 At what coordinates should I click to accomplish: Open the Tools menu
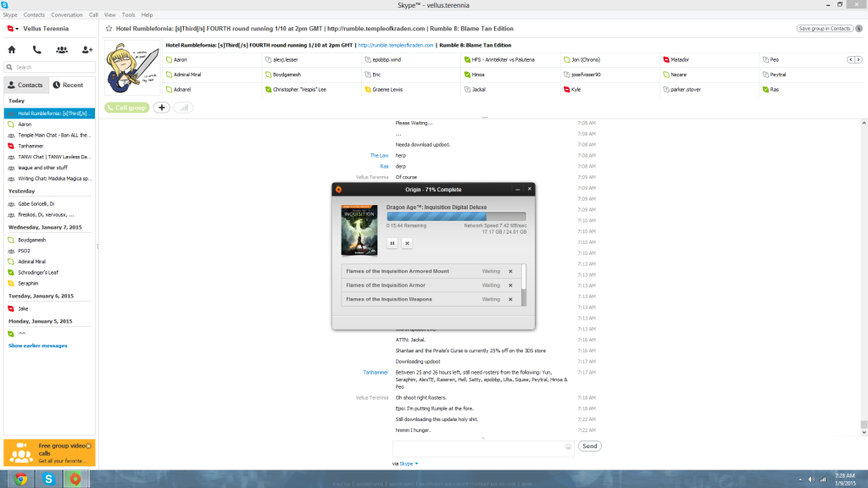click(x=128, y=14)
